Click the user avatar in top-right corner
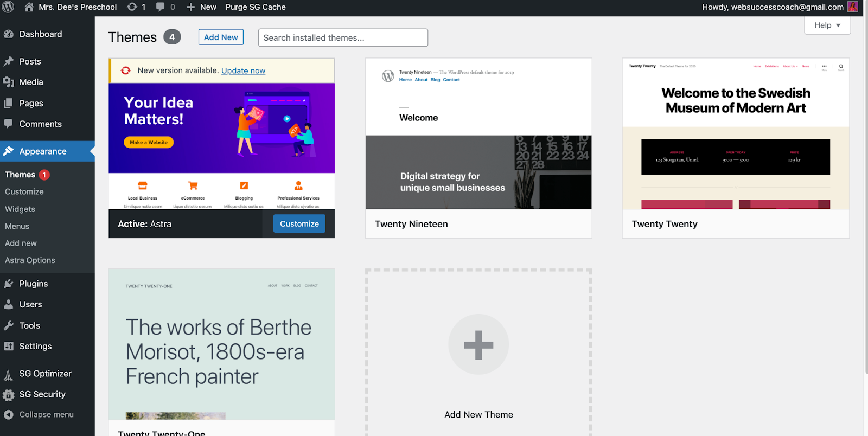Viewport: 868px width, 436px height. (853, 7)
